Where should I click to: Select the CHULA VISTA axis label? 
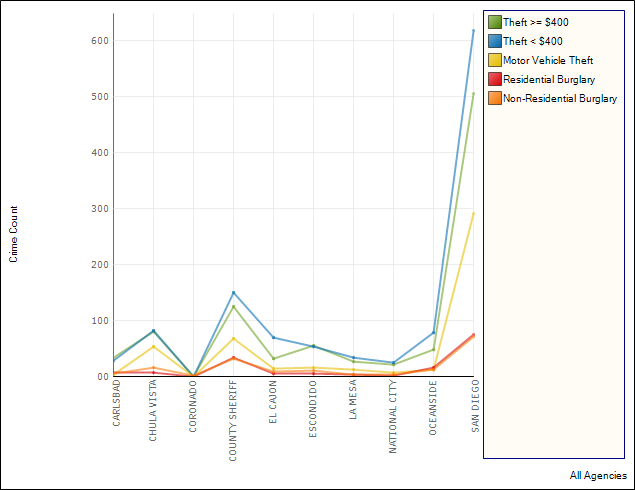154,410
